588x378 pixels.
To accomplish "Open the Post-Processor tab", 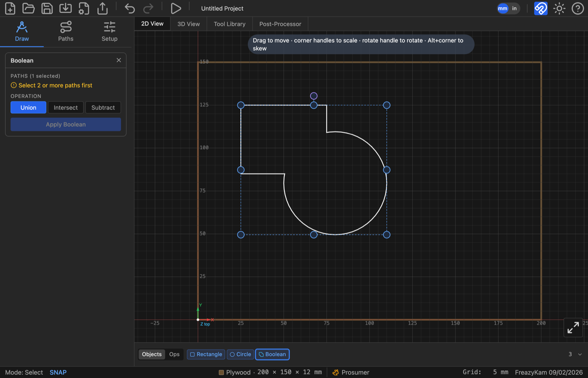I will click(280, 24).
